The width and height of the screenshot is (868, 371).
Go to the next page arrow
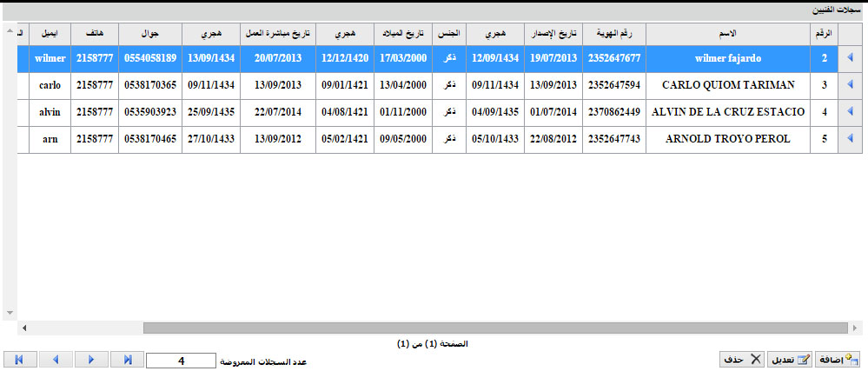click(91, 360)
